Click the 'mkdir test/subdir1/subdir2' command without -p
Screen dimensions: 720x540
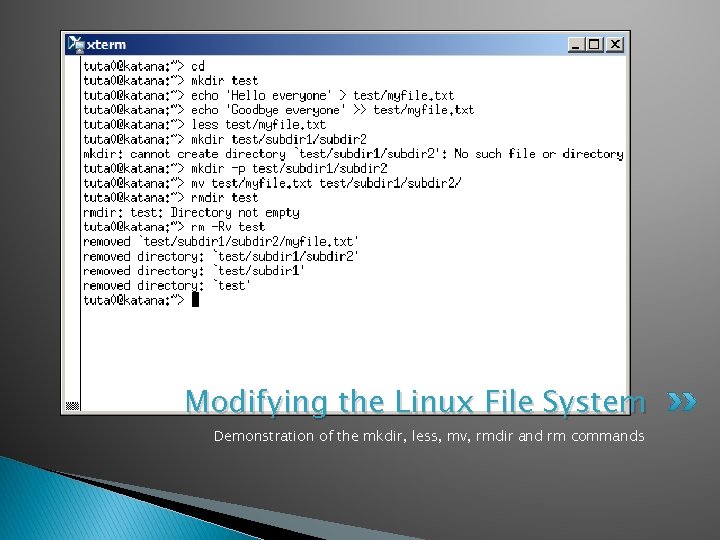click(225, 139)
